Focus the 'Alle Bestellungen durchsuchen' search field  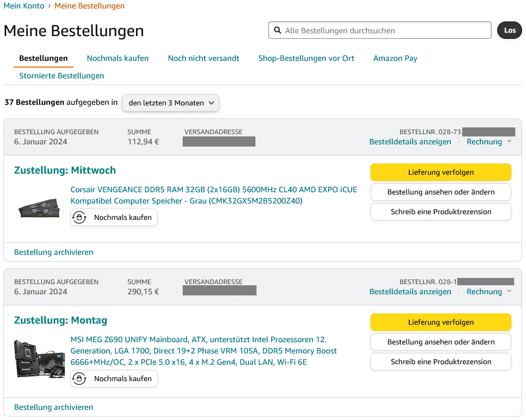[x=380, y=30]
